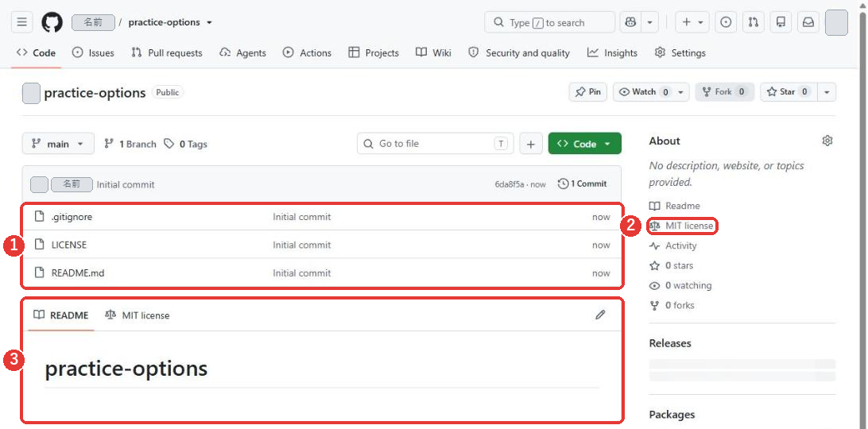Open the green Code dropdown button

(584, 144)
